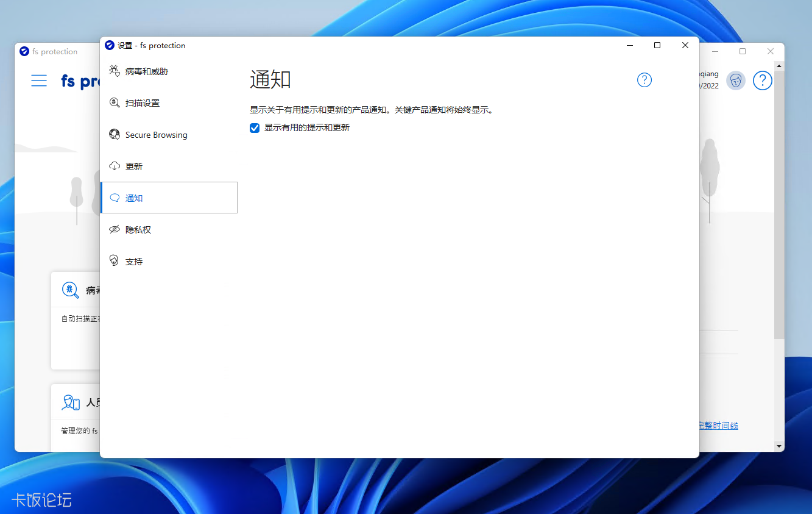Click the user avatar in the main window
Screen dimensions: 812x514
735,80
